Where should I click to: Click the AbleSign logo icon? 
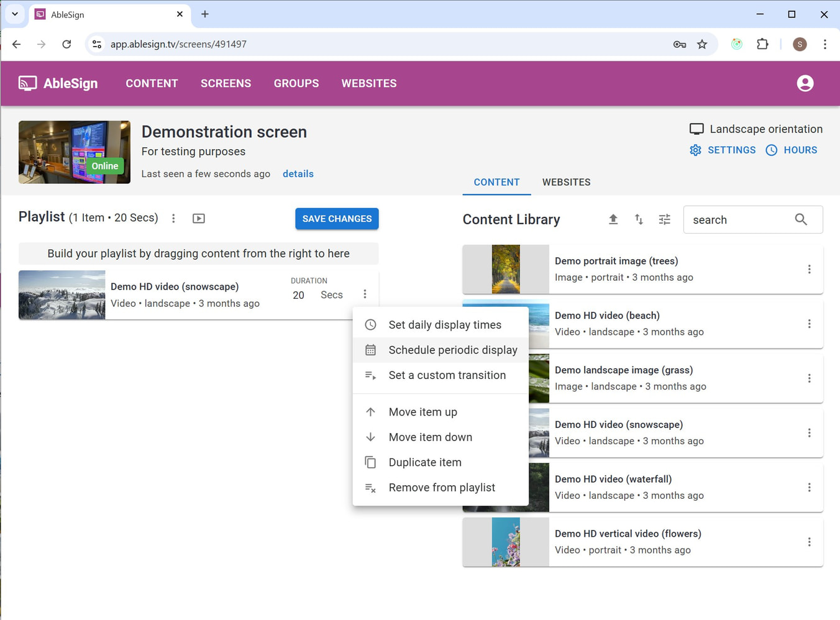point(27,83)
